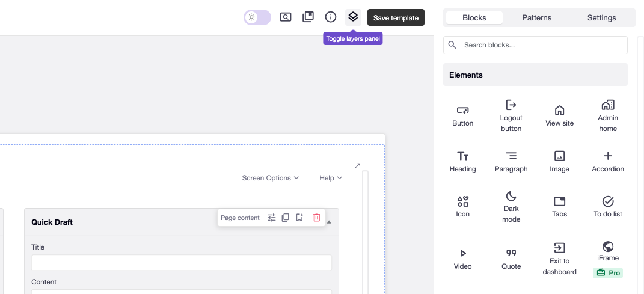Open Page content block settings sliders
Viewport: 644px width, 294px height.
[272, 218]
